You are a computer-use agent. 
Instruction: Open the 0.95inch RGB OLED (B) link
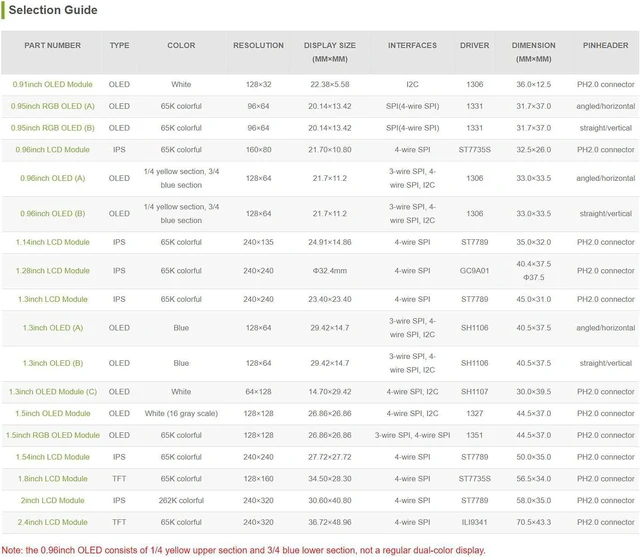53,128
